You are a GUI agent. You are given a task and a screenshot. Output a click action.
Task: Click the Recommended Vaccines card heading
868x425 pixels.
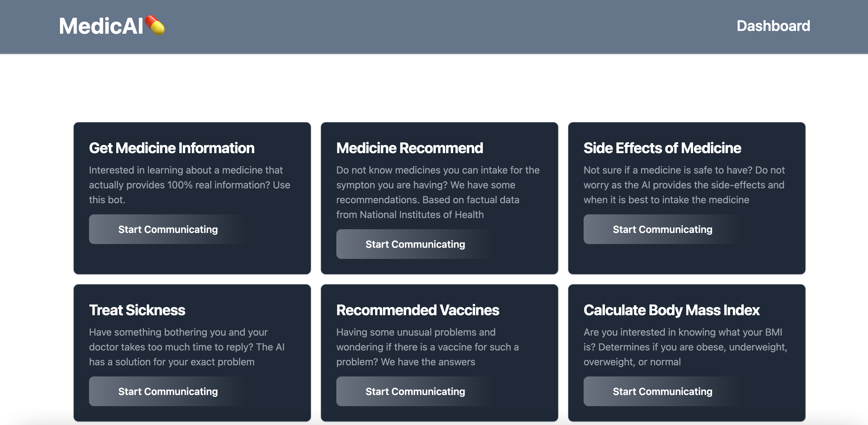418,310
